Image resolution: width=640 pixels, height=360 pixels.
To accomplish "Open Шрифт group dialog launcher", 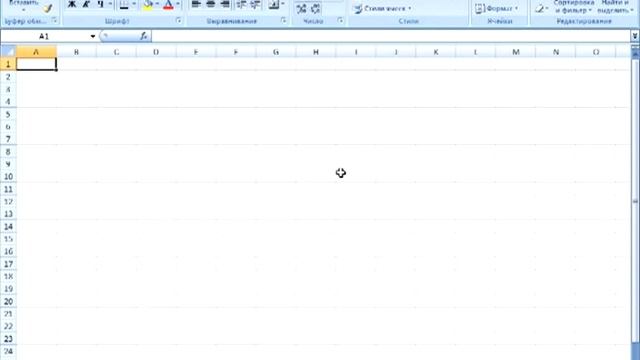I will [179, 20].
